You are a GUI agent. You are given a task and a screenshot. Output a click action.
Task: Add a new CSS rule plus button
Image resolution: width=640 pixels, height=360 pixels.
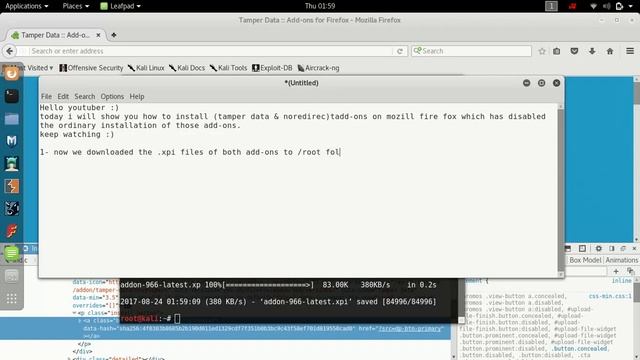(616, 271)
